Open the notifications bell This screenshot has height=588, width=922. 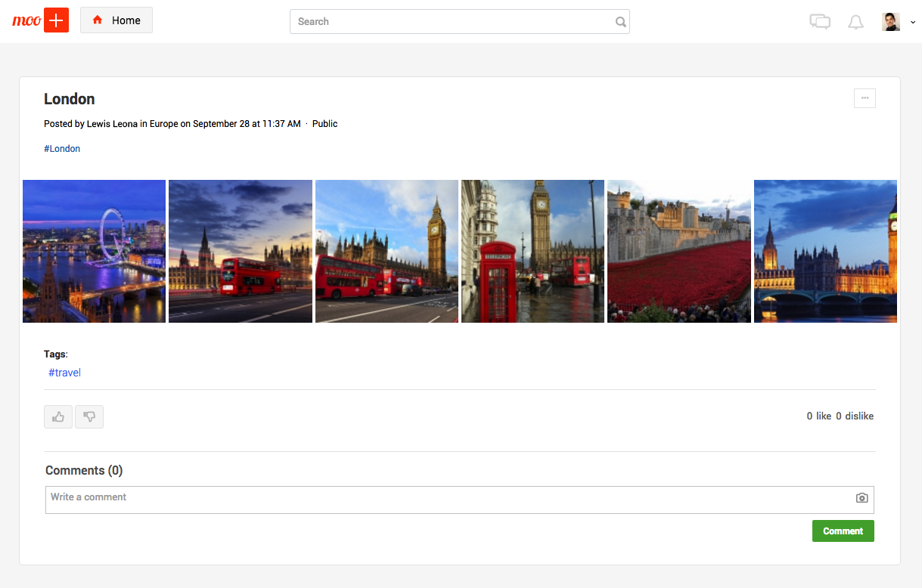[855, 22]
